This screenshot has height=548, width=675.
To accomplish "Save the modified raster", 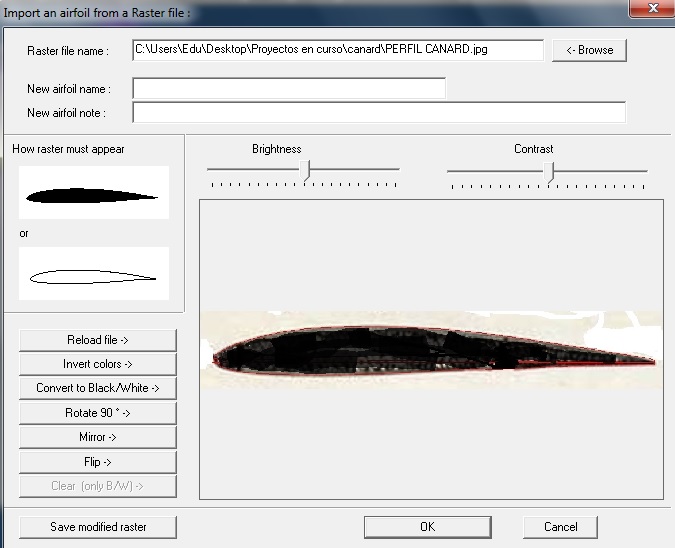I will 98,526.
